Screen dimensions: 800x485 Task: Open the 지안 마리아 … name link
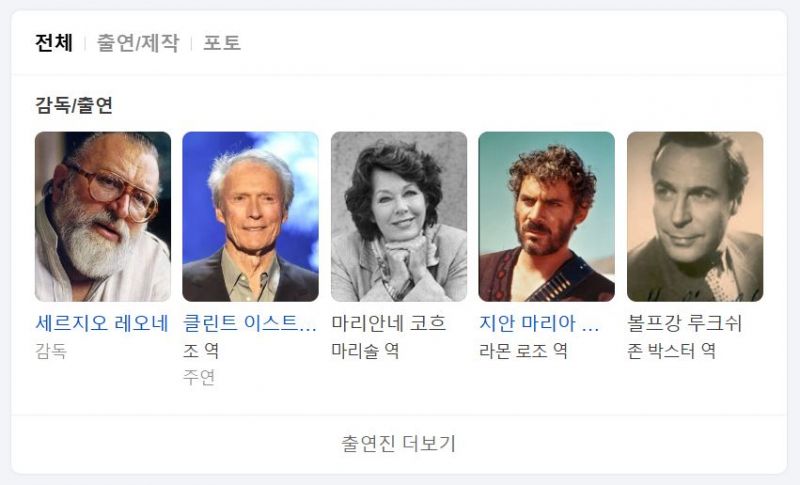(539, 323)
